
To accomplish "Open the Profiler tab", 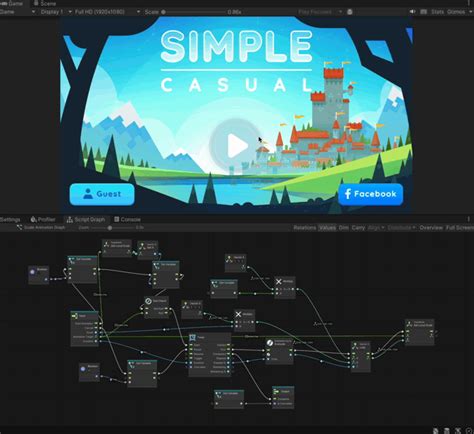I will pos(43,219).
